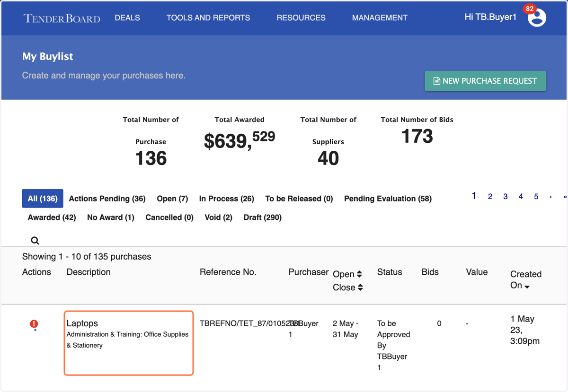568x392 pixels.
Task: Click the Total Number of Purchase 136
Action: tap(151, 158)
